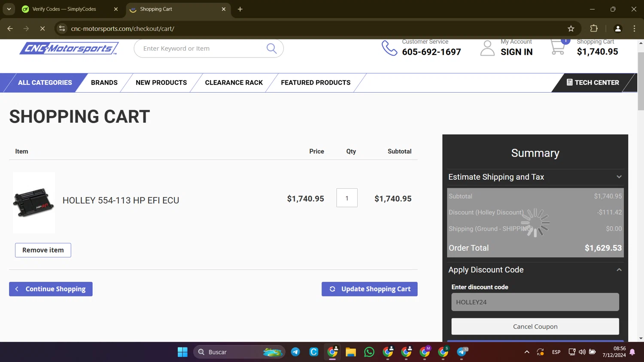Click the CNC Motorsports logo
The width and height of the screenshot is (644, 362).
[69, 48]
